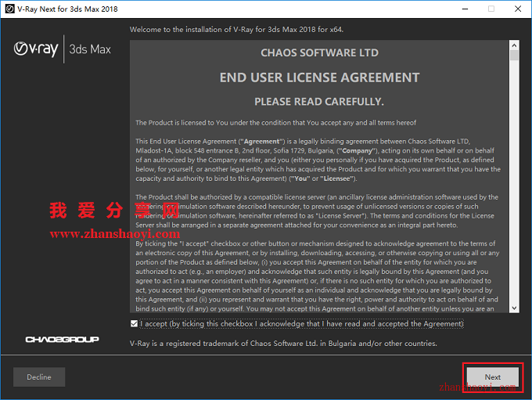Image resolution: width=532 pixels, height=400 pixels.
Task: Click paragraph starting 'The Product is licensed to You'
Action: tap(276, 123)
